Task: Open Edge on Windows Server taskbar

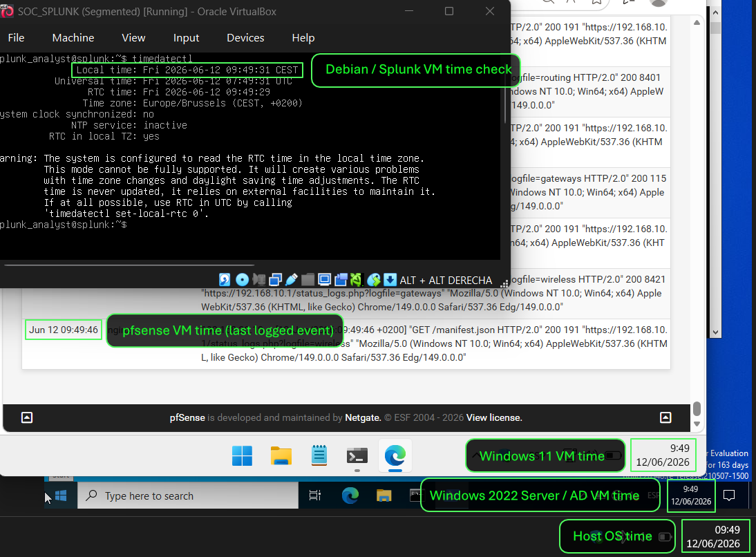Action: pos(350,495)
